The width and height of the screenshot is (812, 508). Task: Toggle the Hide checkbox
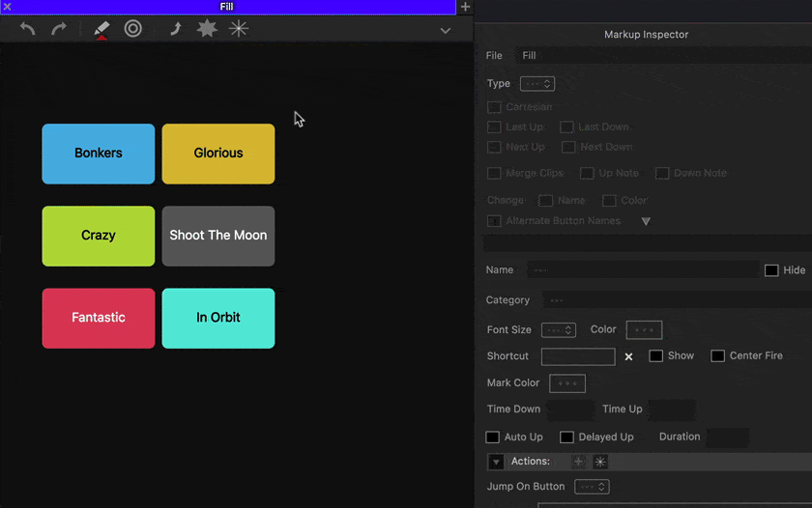[771, 270]
